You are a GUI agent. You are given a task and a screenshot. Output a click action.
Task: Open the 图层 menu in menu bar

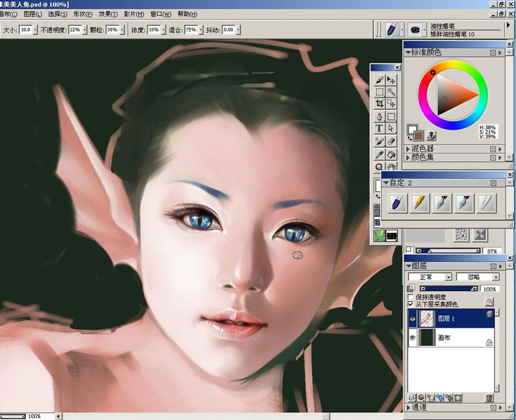[x=33, y=14]
